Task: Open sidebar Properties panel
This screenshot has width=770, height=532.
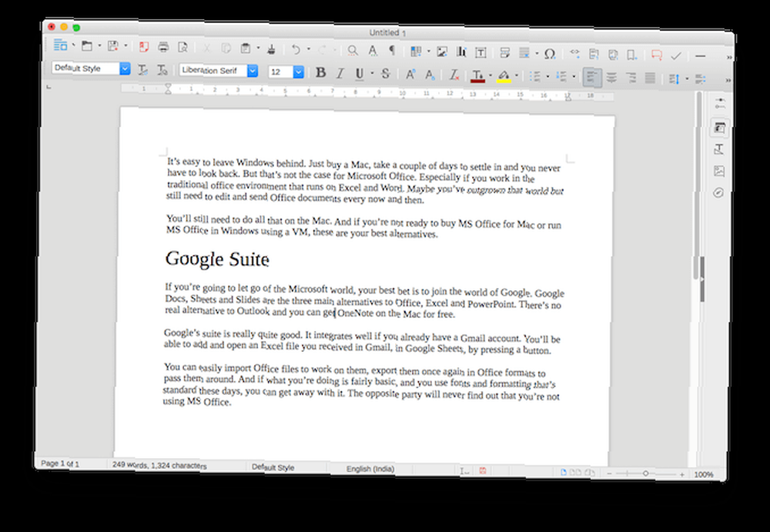Action: click(x=719, y=128)
